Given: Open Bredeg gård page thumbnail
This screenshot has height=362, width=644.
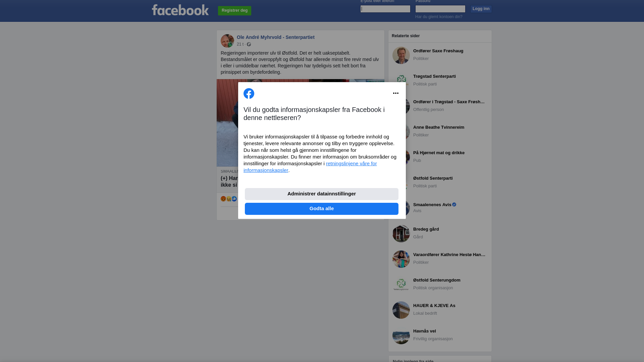Looking at the screenshot, I should pos(401,234).
